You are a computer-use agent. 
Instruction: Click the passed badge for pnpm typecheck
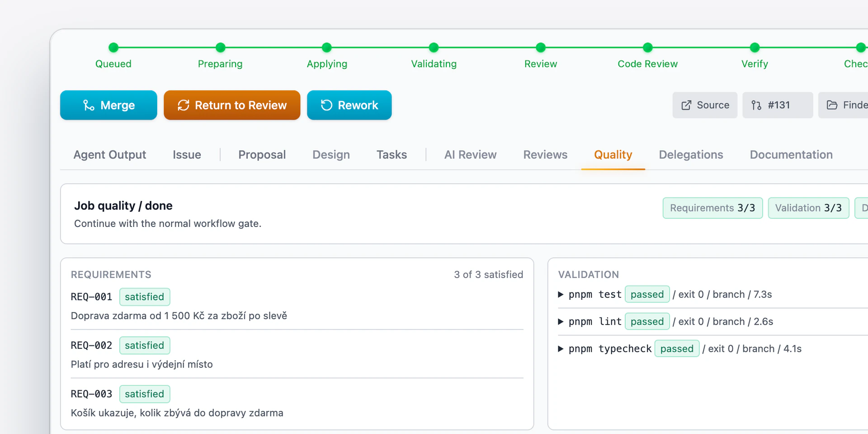tap(677, 349)
